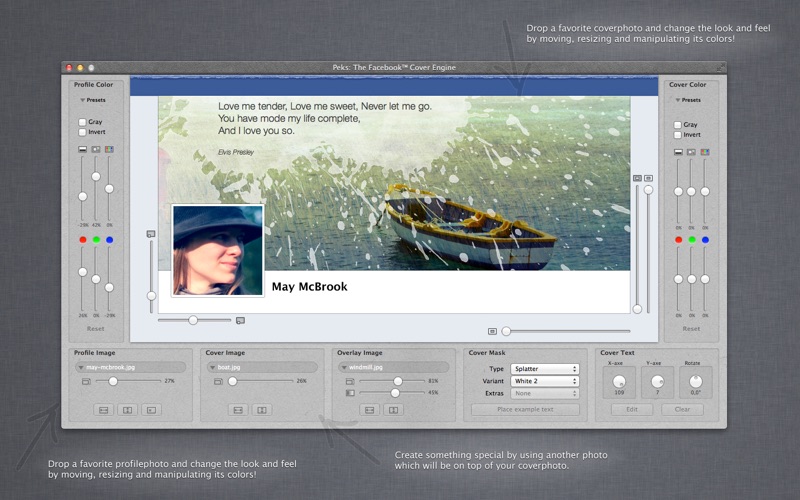Expand Presets in the Cover Color panel

(x=687, y=100)
